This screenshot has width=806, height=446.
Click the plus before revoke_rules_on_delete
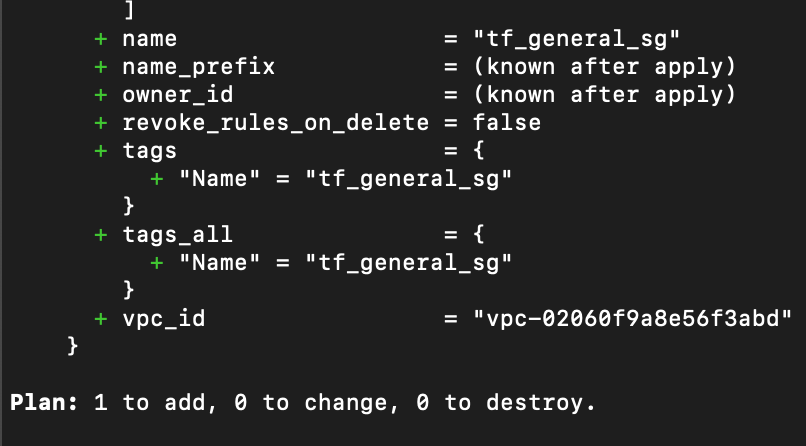(x=101, y=123)
